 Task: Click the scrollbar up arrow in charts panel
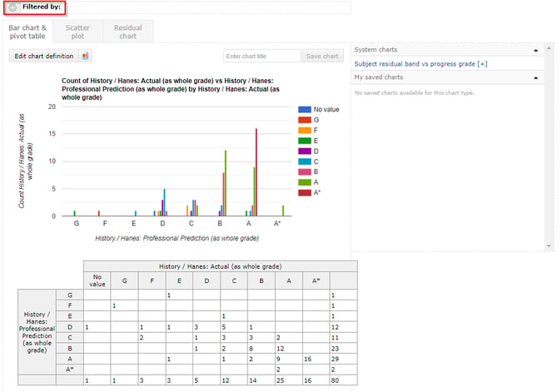pyautogui.click(x=549, y=47)
